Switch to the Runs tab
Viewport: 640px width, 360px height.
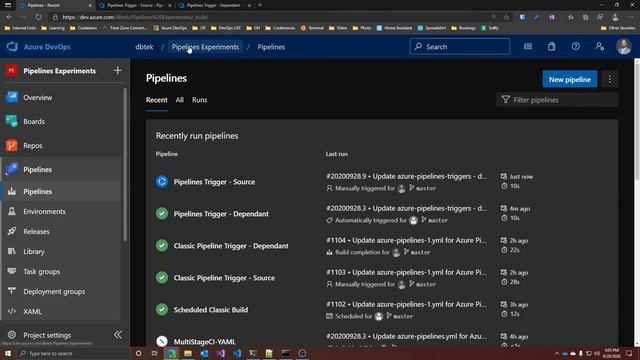tap(200, 100)
